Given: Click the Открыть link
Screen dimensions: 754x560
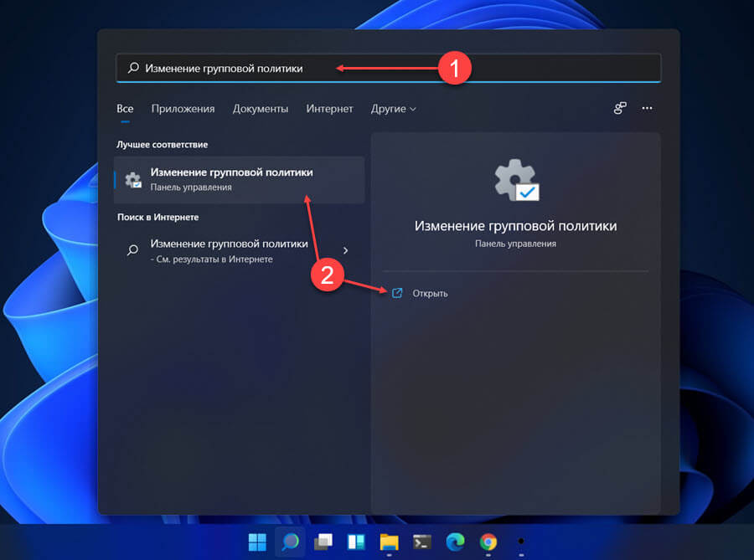Looking at the screenshot, I should (x=430, y=294).
